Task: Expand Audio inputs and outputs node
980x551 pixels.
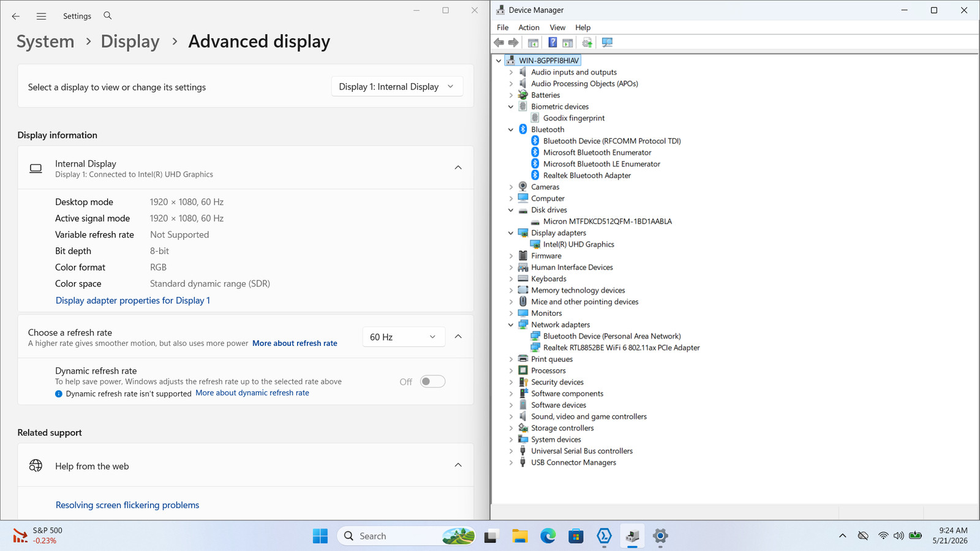Action: click(511, 72)
